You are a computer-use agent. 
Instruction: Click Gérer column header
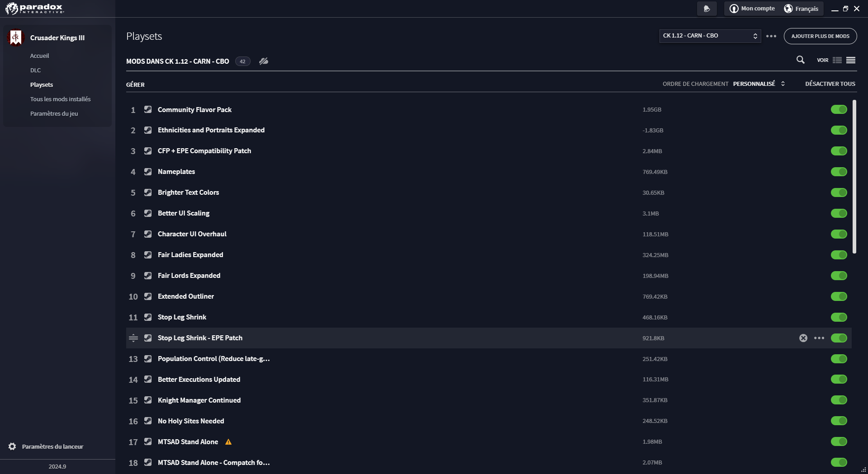pos(135,84)
